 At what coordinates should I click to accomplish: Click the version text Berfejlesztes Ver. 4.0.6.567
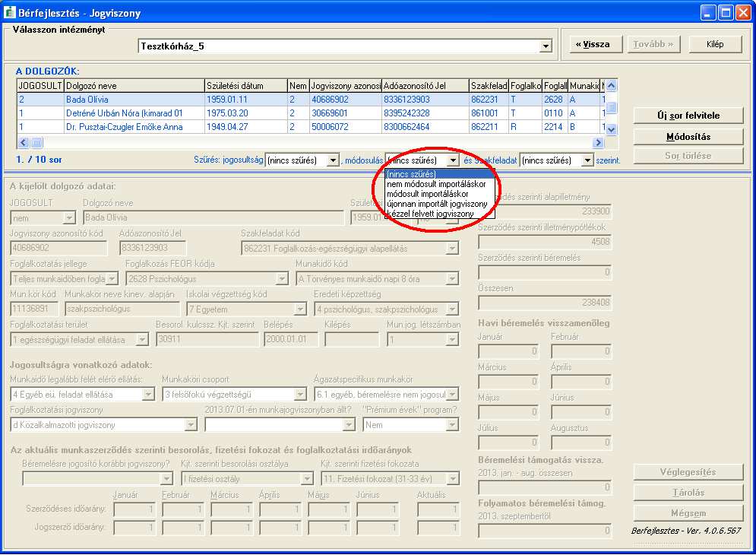click(686, 531)
